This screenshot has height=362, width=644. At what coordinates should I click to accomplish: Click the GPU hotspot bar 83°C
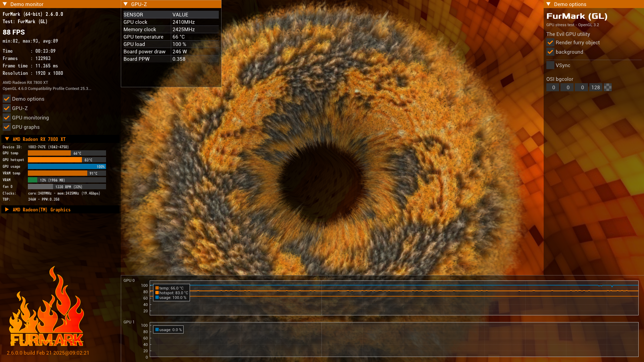pos(67,160)
